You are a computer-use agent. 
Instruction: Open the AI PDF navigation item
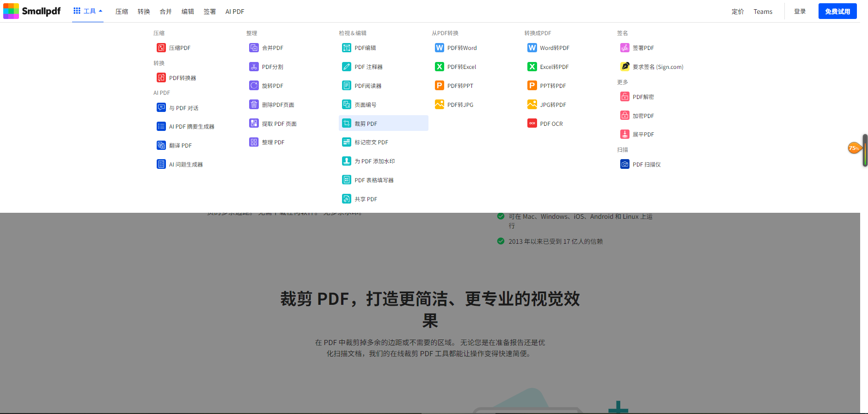coord(234,12)
